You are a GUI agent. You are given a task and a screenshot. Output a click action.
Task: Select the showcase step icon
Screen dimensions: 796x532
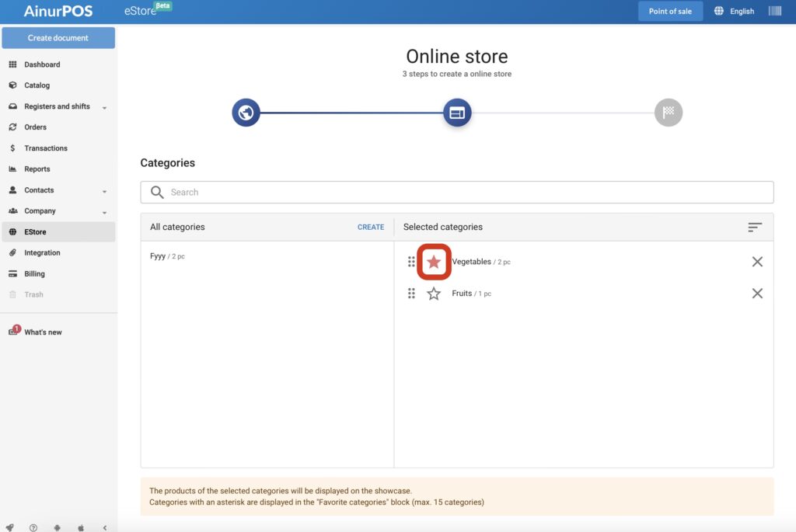point(457,113)
